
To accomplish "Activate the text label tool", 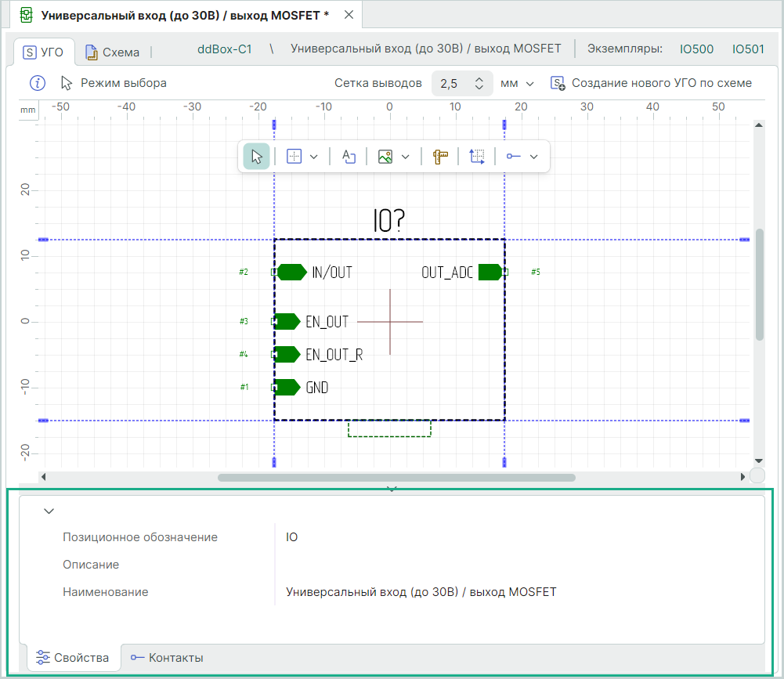I will 349,157.
